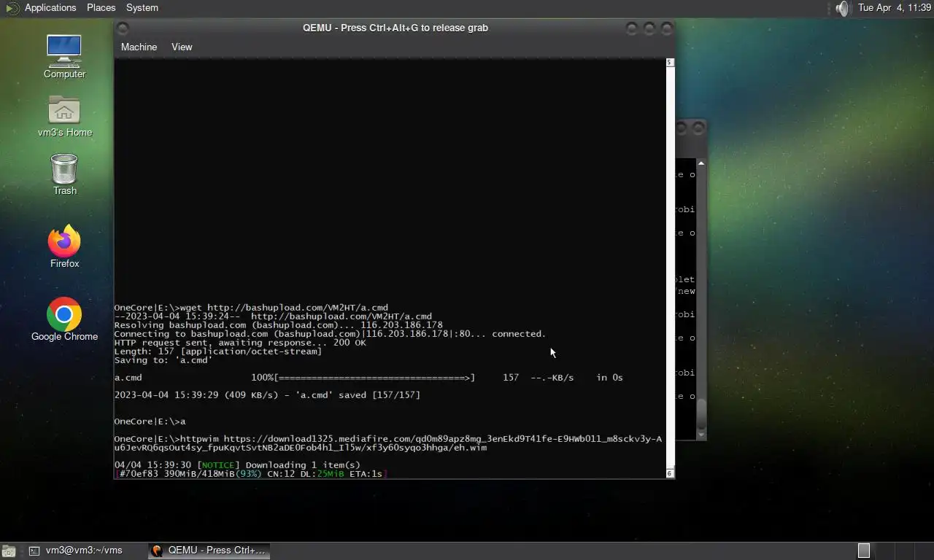The height and width of the screenshot is (560, 934).
Task: Click the 'OneCore|E:\>a' prompt line
Action: pos(150,421)
